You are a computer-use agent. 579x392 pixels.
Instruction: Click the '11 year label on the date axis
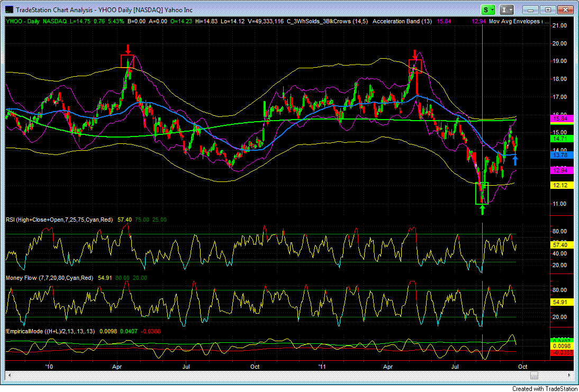[323, 367]
